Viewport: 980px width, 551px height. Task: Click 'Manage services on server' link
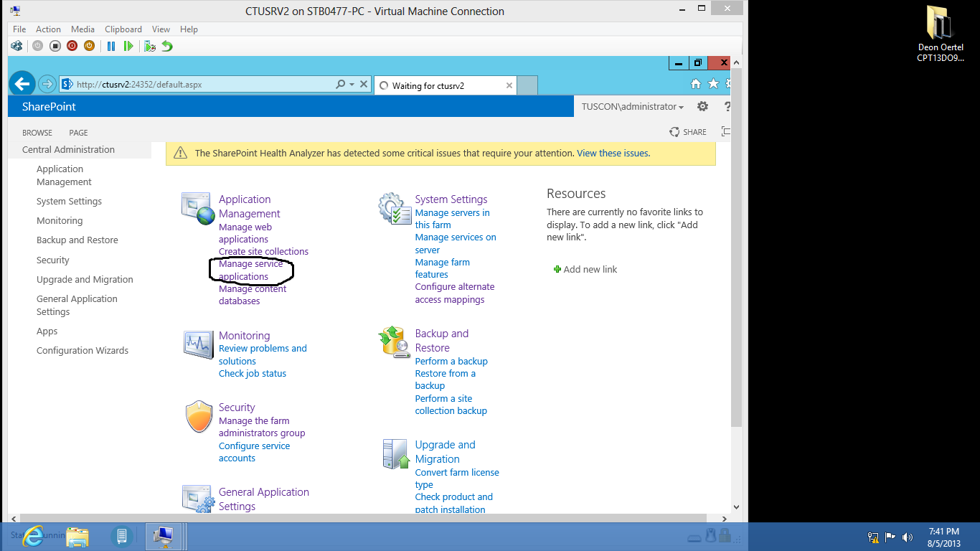coord(456,243)
